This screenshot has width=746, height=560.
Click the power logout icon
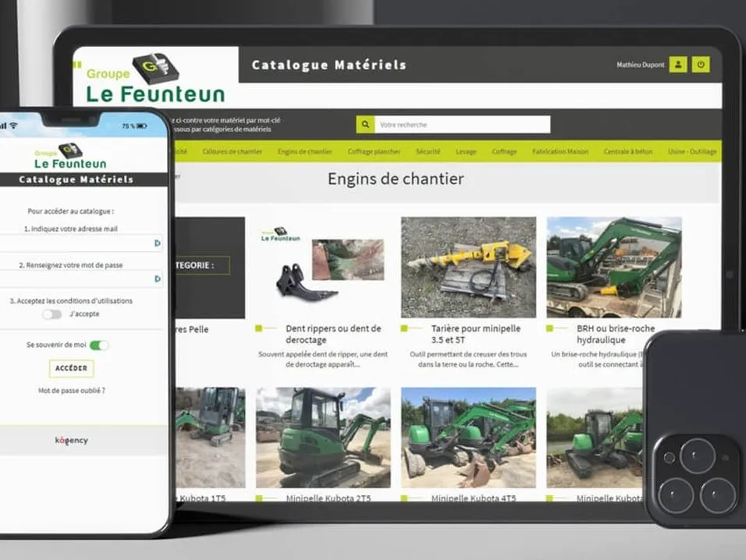701,65
